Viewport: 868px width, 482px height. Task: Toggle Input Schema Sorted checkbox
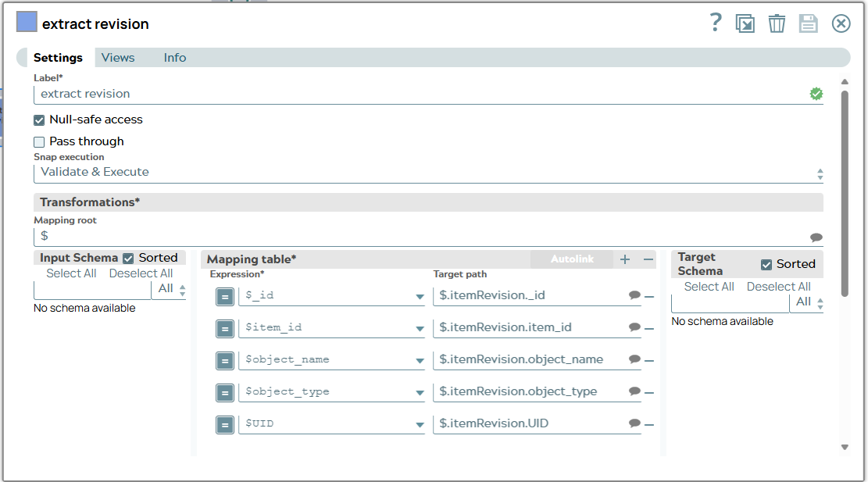click(x=128, y=259)
